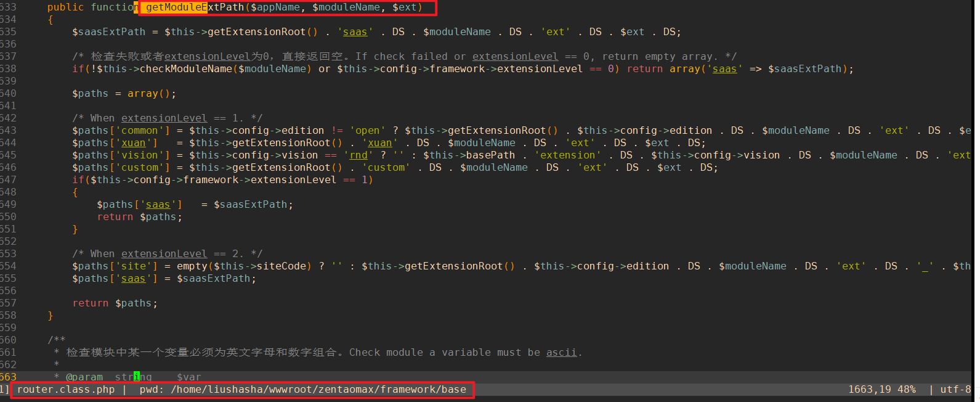This screenshot has width=980, height=402.
Task: Click 'return $paths;' inside the if block
Action: click(140, 217)
